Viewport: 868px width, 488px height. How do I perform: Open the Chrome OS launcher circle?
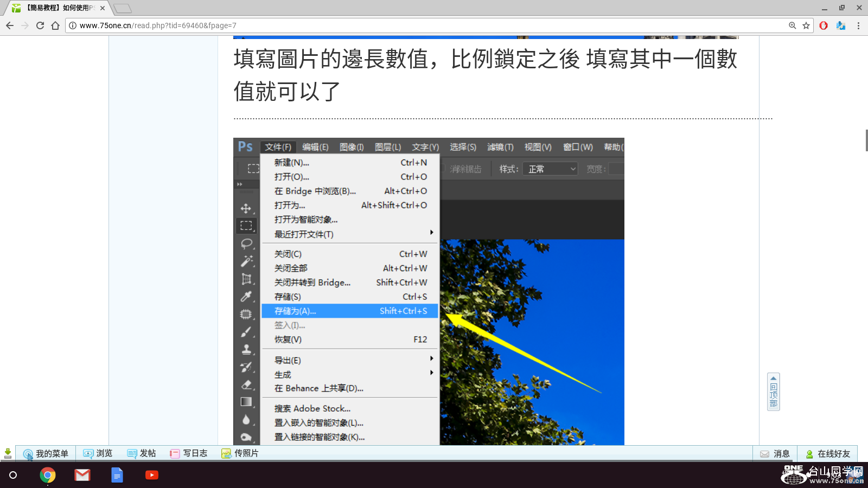[13, 475]
